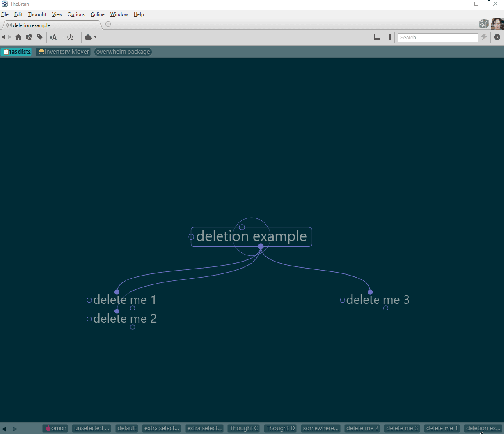Click the text size 'AA' icon
This screenshot has width=504, height=434.
53,37
